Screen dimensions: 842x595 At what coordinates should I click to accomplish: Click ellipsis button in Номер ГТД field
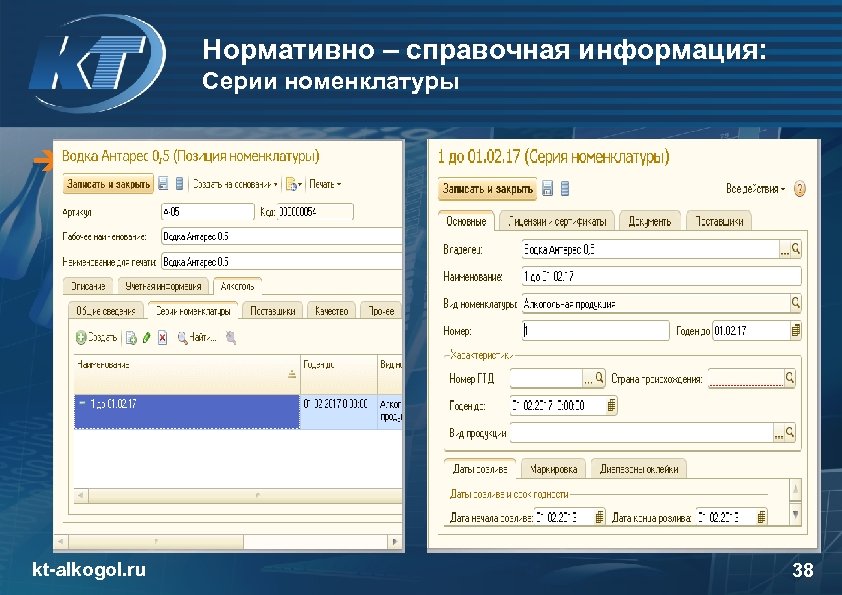coord(589,379)
